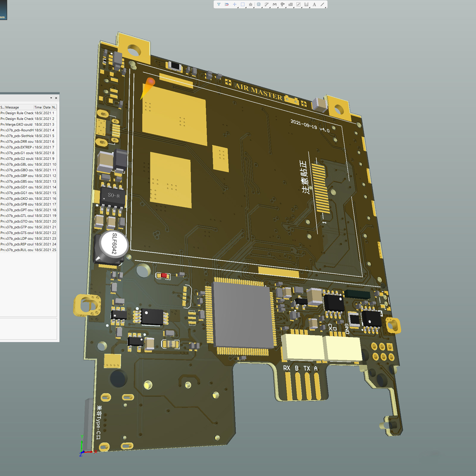Select the x37b_pcb.REP message row
Image resolution: width=476 pixels, height=476 pixels.
click(28, 244)
